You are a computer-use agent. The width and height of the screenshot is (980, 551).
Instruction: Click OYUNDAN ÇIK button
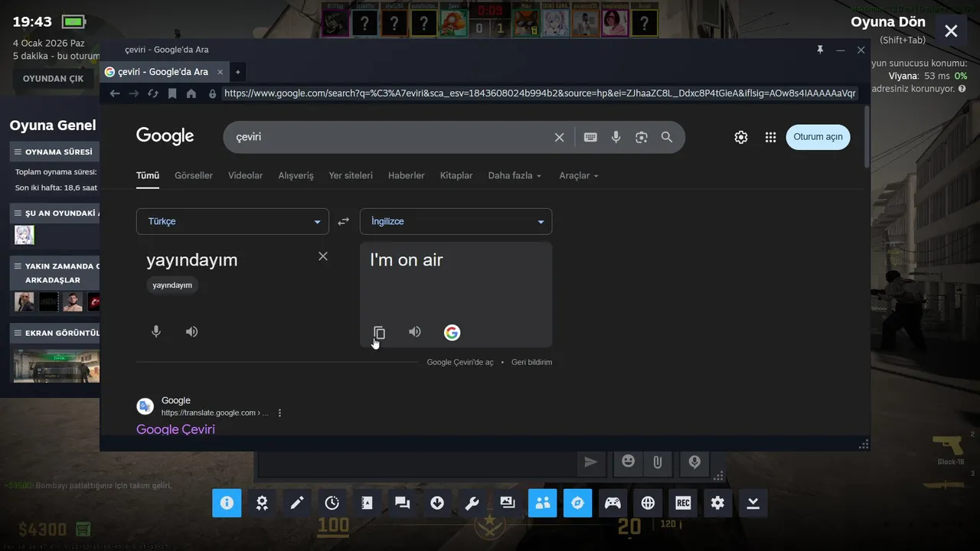pos(53,79)
